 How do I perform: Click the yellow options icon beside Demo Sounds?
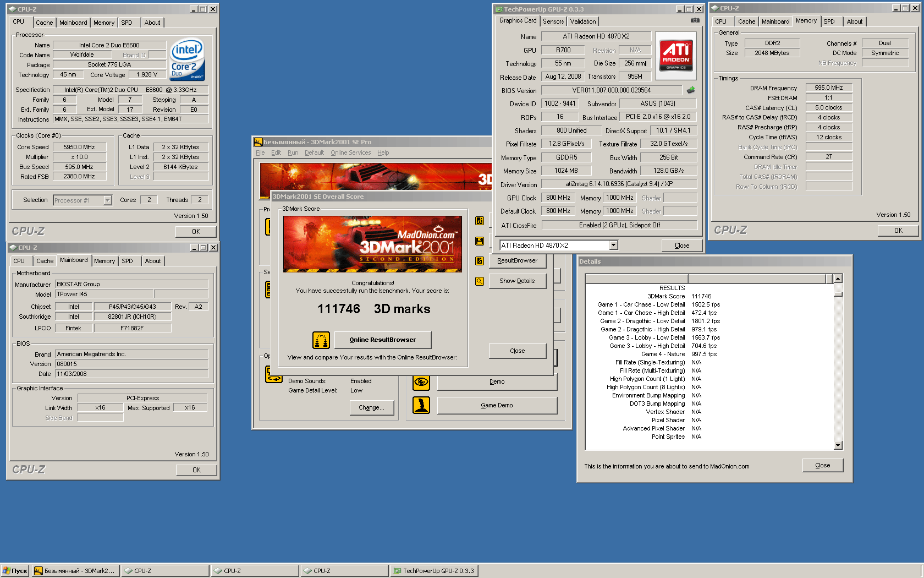273,375
